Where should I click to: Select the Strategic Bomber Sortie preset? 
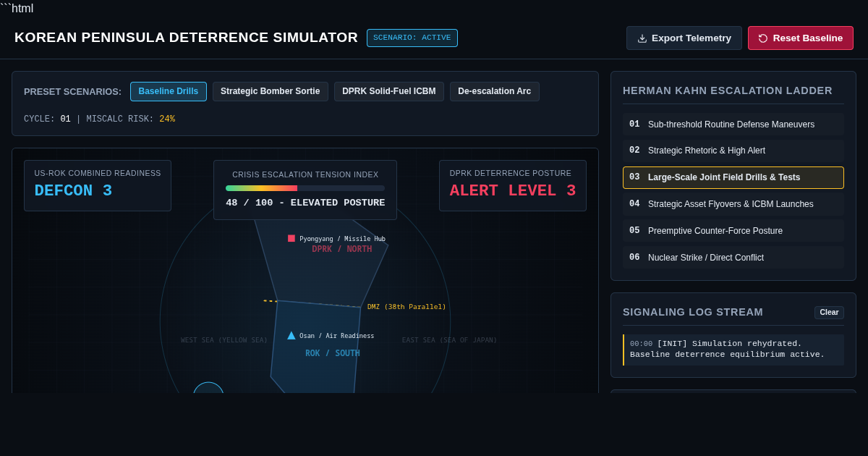pyautogui.click(x=271, y=91)
